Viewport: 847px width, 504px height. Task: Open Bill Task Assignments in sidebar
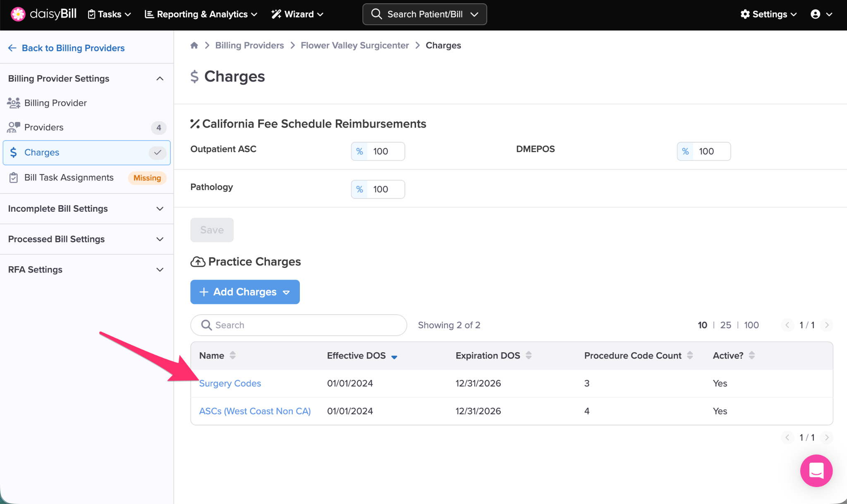point(69,177)
